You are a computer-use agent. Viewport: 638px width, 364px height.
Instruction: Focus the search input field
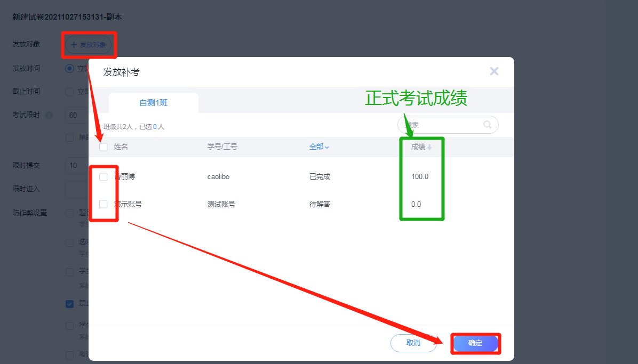coord(448,125)
